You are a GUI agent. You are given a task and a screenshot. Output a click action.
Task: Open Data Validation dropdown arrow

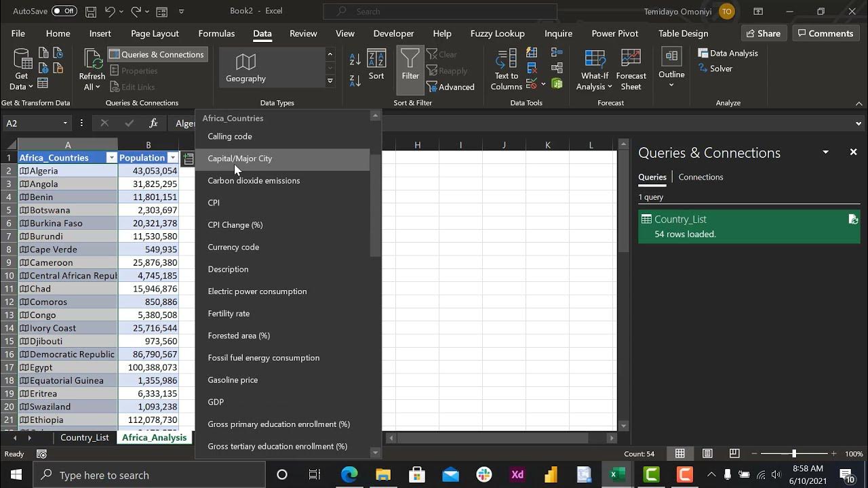pos(543,85)
